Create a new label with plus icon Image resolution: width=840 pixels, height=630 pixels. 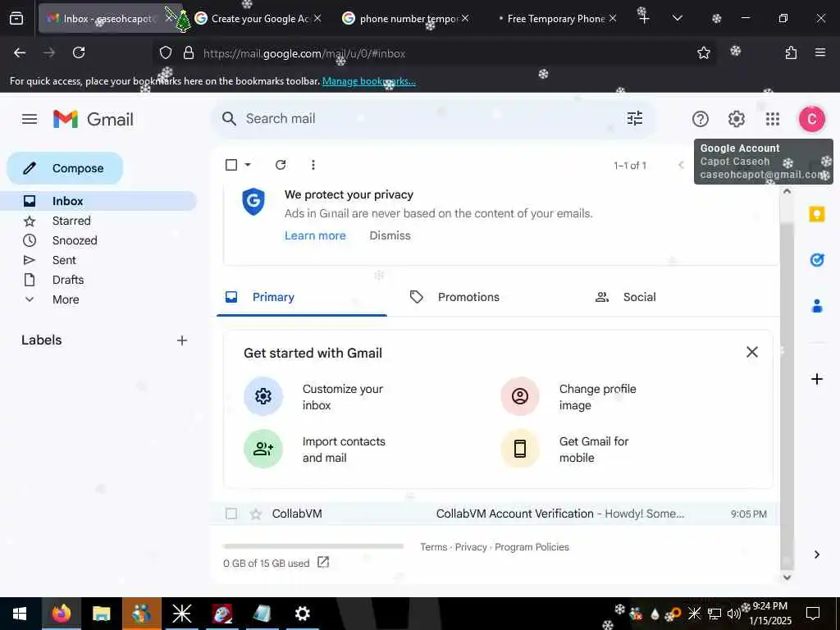point(182,340)
